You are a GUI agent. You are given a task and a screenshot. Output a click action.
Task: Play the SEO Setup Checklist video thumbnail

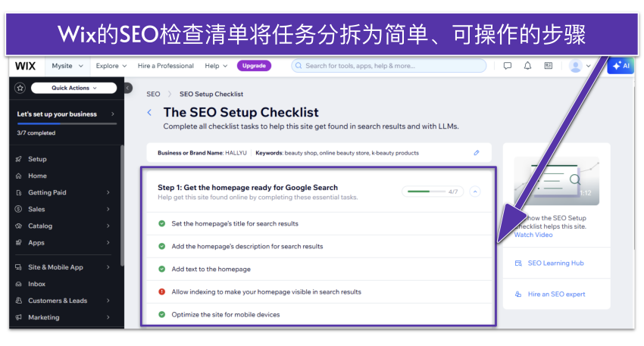point(556,181)
